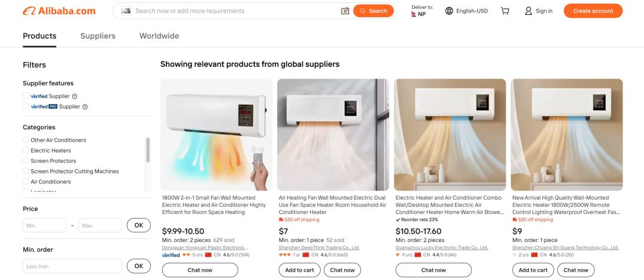Click info icon beside Verified PRO Supplier
The width and height of the screenshot is (644, 280).
[x=85, y=107]
